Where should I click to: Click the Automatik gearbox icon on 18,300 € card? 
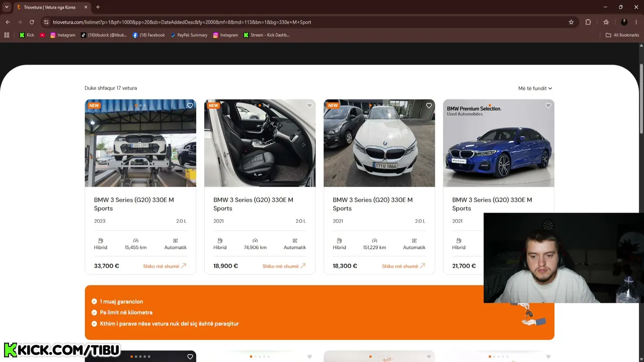[x=414, y=241]
